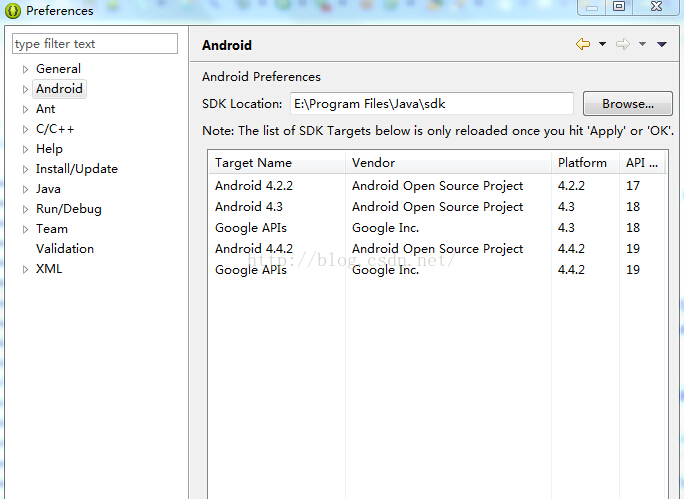Expand the Android tree node

tap(25, 89)
